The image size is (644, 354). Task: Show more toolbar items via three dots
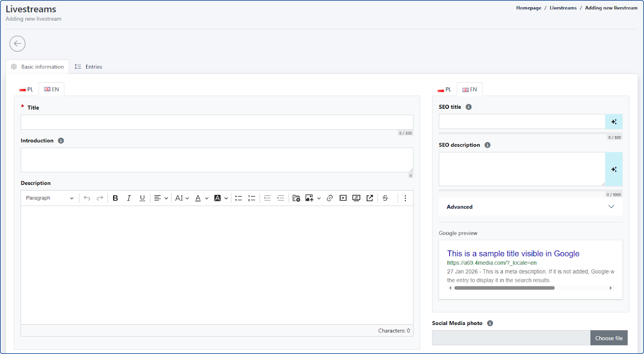pyautogui.click(x=405, y=198)
